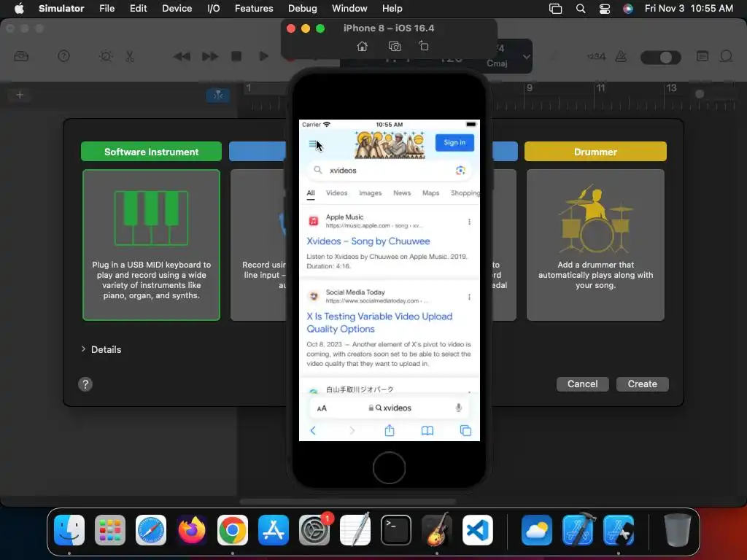This screenshot has height=560, width=747.
Task: Open Spotlight search in menu bar
Action: [x=580, y=9]
